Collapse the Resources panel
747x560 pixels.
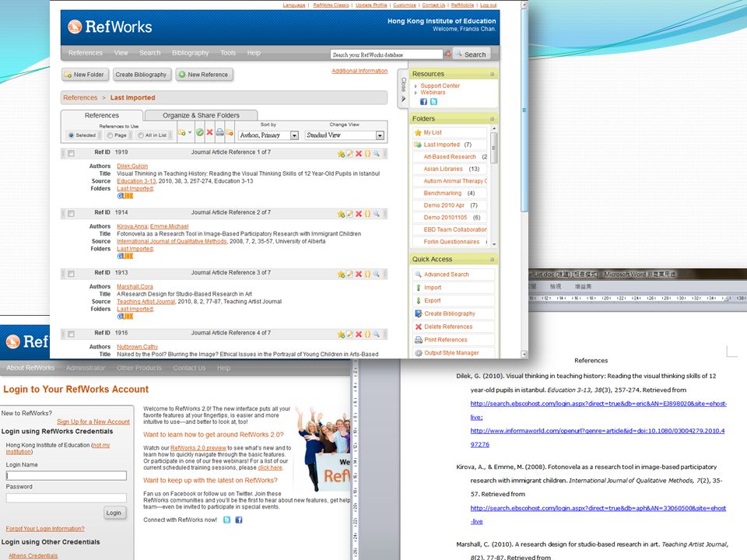point(492,75)
